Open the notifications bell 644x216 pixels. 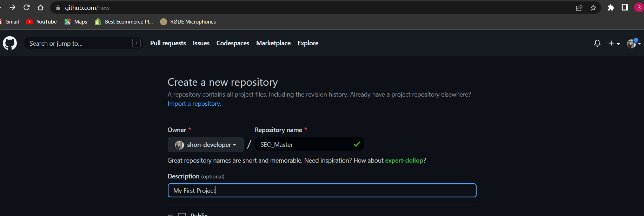click(x=597, y=43)
